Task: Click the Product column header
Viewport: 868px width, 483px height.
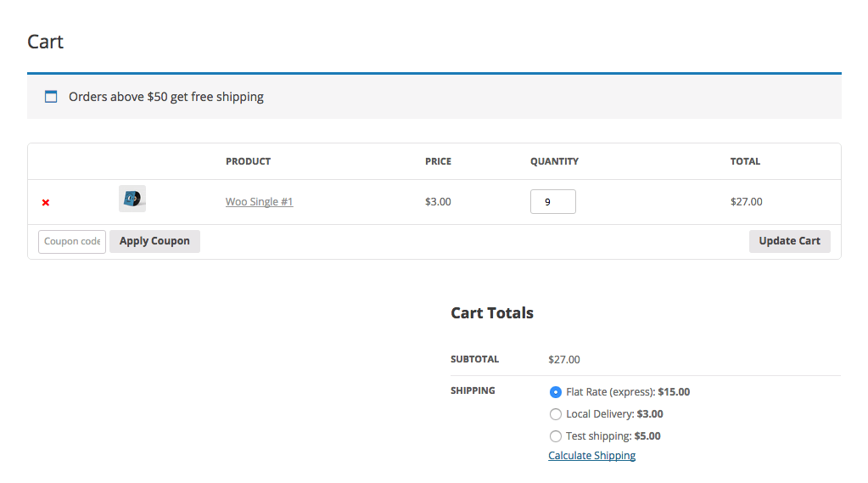Action: (x=248, y=161)
